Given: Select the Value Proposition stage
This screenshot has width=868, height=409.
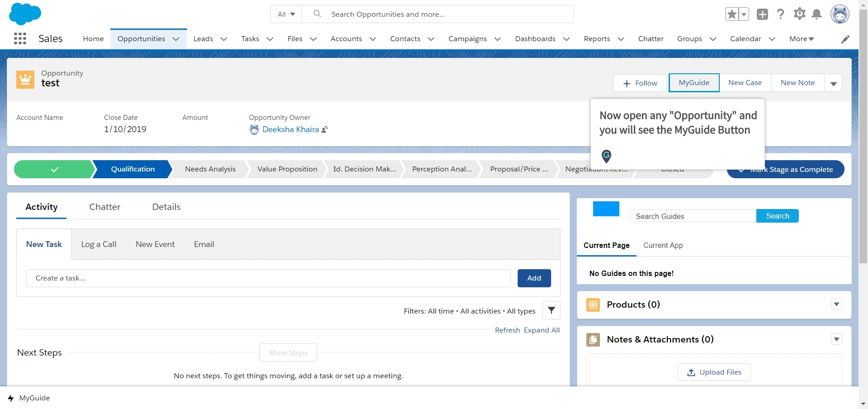Looking at the screenshot, I should [287, 169].
